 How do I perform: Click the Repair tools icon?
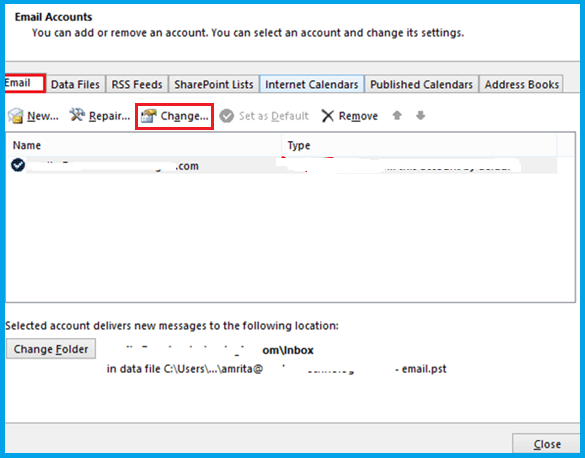pyautogui.click(x=77, y=115)
